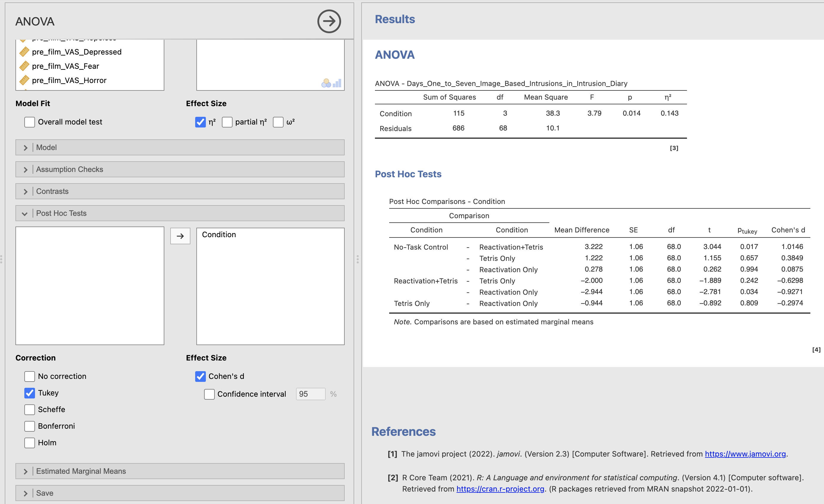Collapse the ANOVA options panel arrow

coord(329,21)
